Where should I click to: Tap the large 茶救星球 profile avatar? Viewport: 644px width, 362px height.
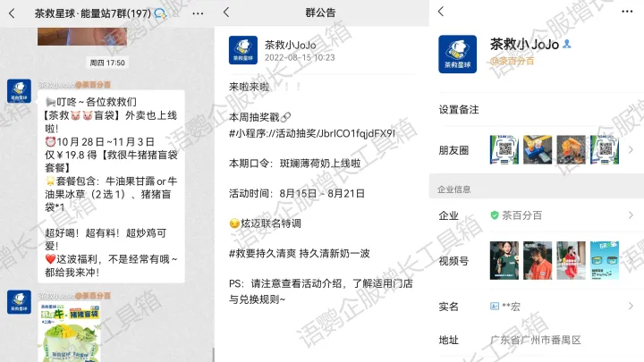click(457, 53)
